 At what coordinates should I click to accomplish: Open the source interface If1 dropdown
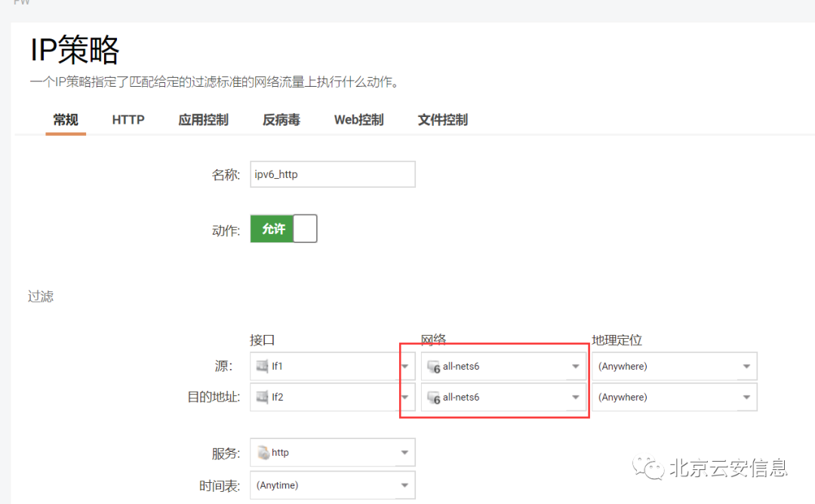[x=404, y=366]
